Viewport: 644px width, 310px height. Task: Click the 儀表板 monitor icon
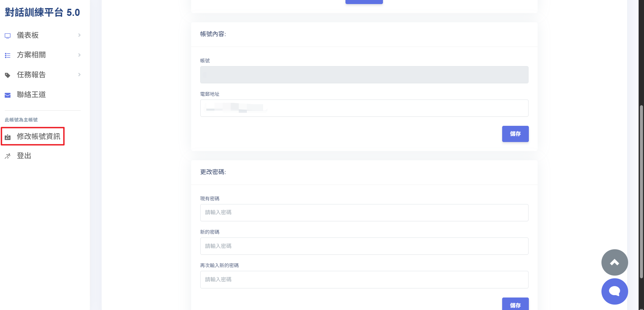[x=8, y=36]
